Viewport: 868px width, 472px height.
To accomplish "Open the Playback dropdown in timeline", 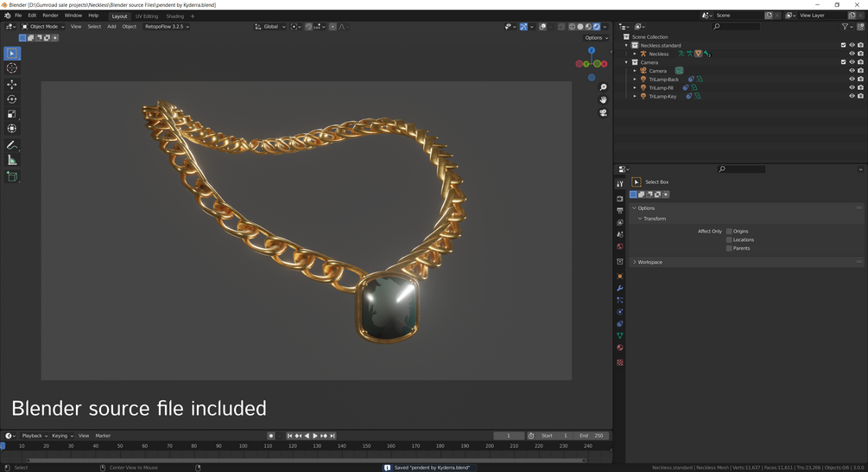I will click(x=35, y=436).
